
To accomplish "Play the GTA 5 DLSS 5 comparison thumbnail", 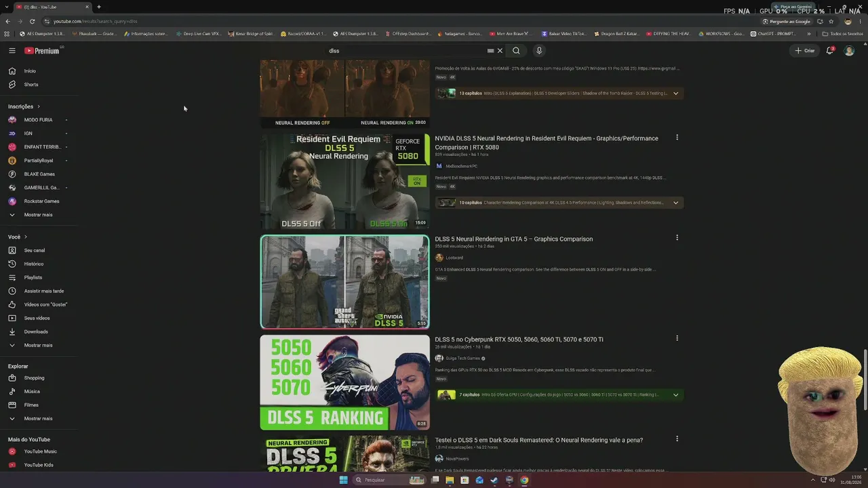I will 345,282.
